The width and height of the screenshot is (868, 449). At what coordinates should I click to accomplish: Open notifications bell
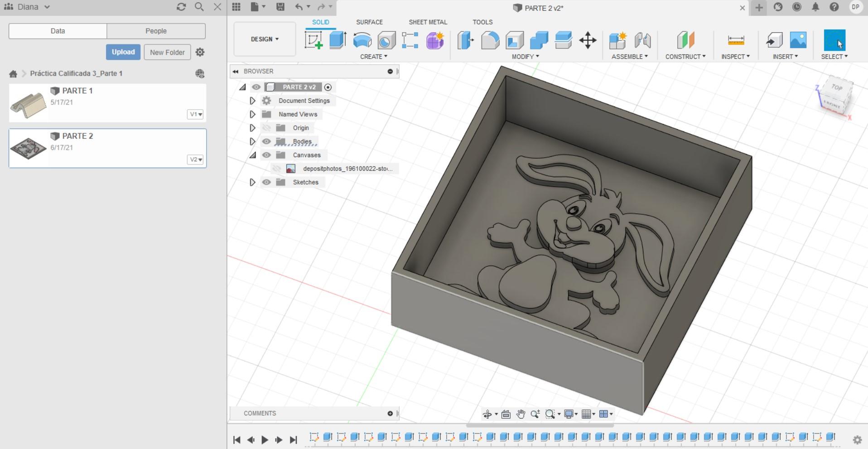815,7
